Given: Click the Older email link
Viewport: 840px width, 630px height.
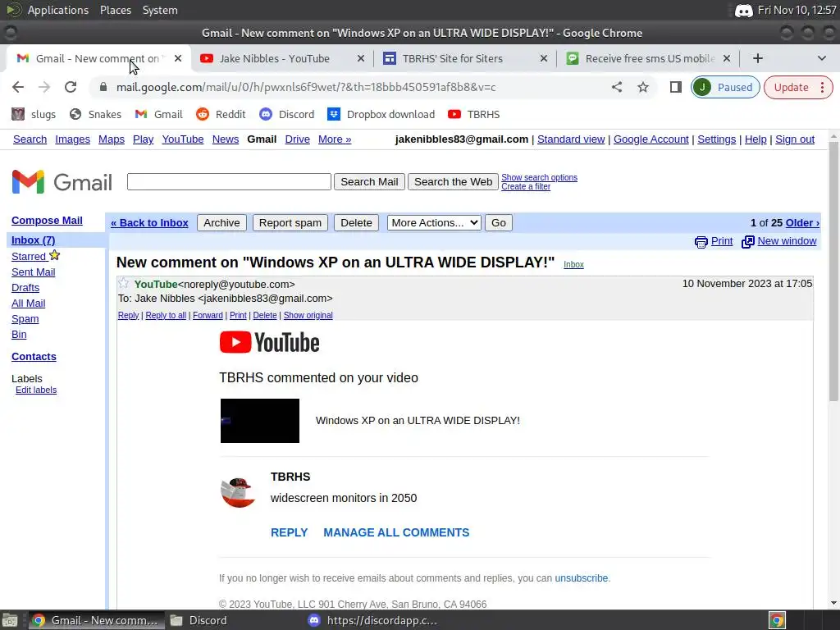Looking at the screenshot, I should point(802,223).
